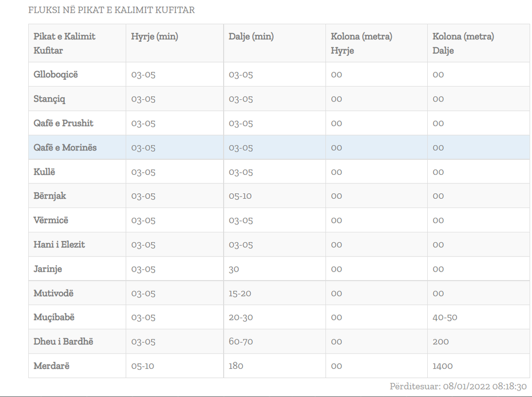This screenshot has width=532, height=397.
Task: Click the Kolona (metra) Hyrje header
Action: pyautogui.click(x=362, y=43)
